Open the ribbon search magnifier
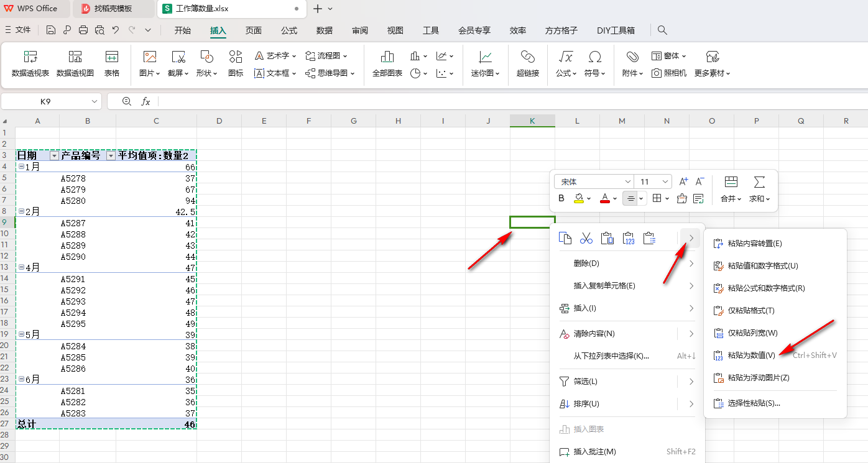 pyautogui.click(x=662, y=30)
